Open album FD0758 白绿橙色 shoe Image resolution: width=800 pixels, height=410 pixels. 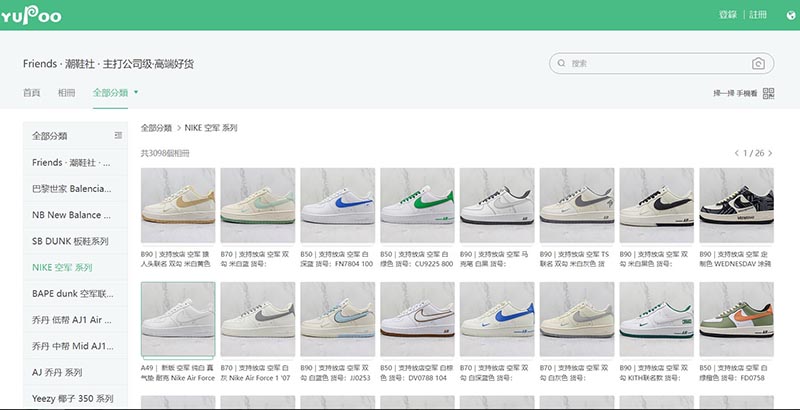point(737,320)
